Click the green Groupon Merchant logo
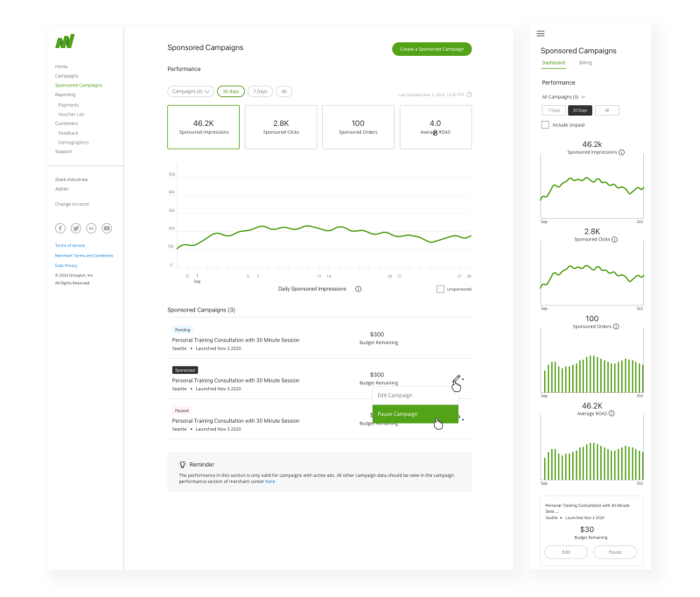Image resolution: width=700 pixels, height=597 pixels. [x=65, y=42]
